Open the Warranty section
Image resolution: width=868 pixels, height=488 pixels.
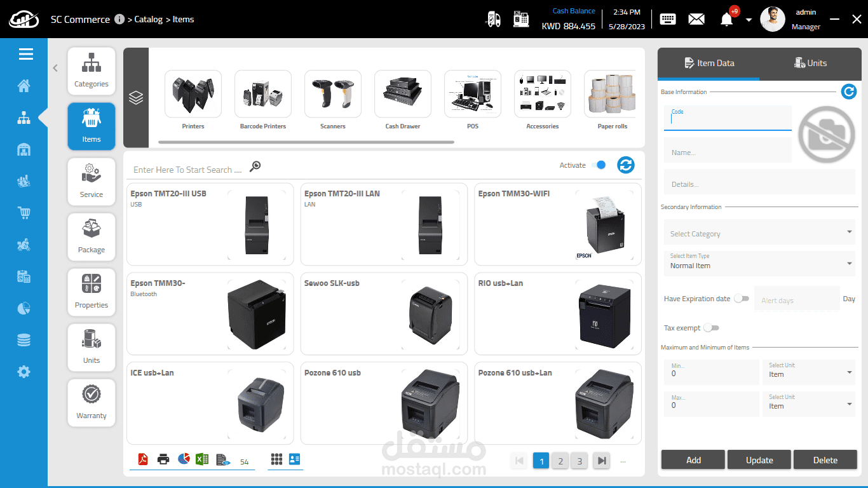92,403
